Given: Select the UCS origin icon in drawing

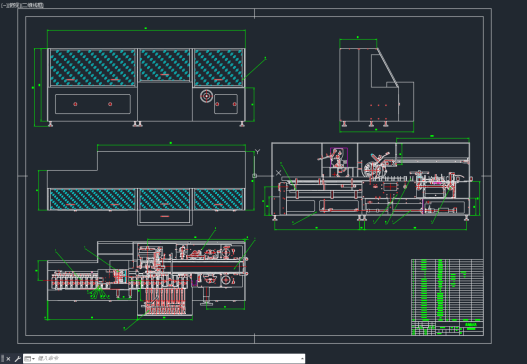Looking at the screenshot, I should (254, 175).
